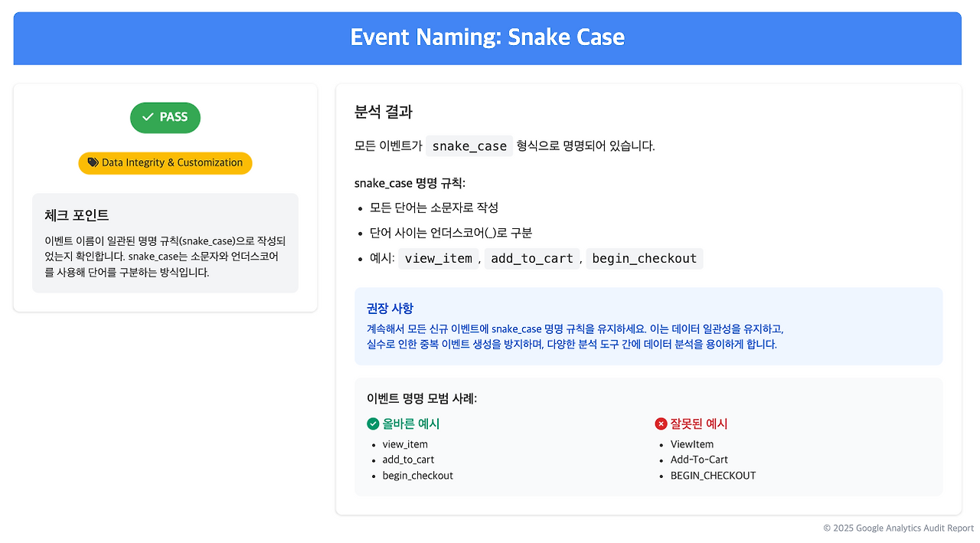The width and height of the screenshot is (980, 543).
Task: Click the 이벤트 명명 모범 사례 heading
Action: coord(422,398)
